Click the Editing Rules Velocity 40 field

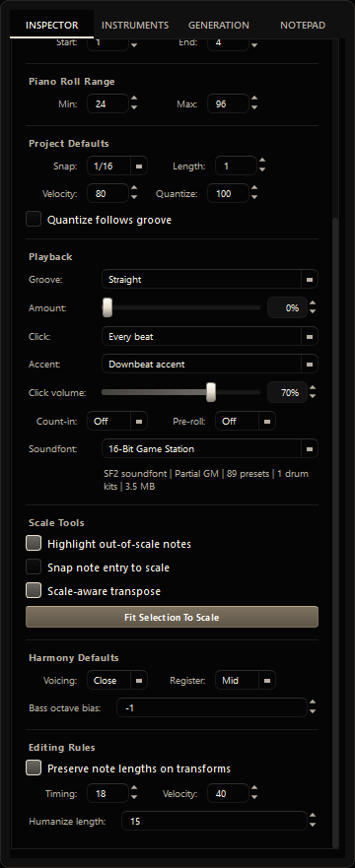pyautogui.click(x=228, y=794)
